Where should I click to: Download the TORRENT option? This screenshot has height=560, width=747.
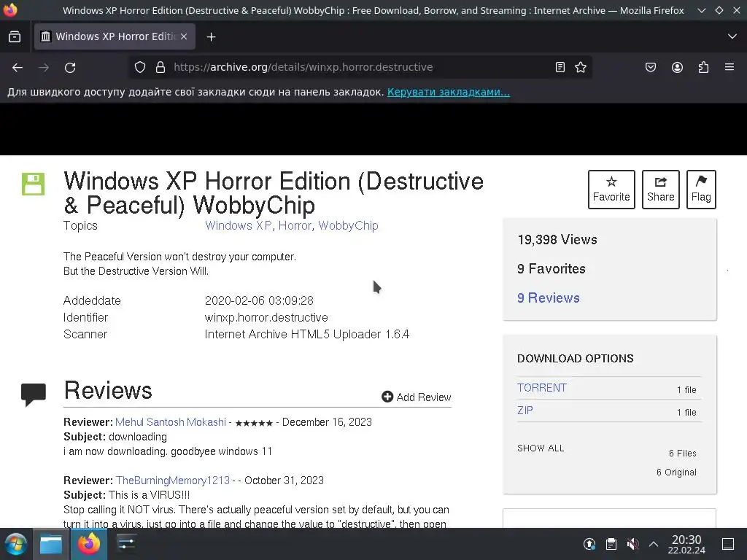click(x=542, y=388)
